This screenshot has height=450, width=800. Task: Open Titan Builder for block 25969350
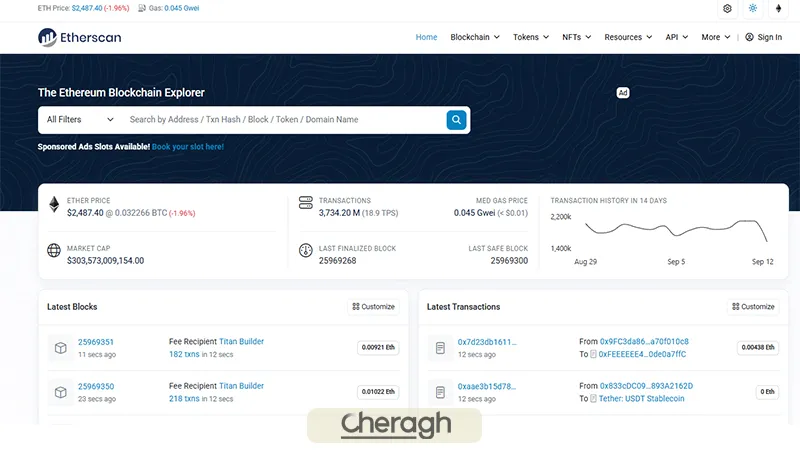click(x=241, y=386)
